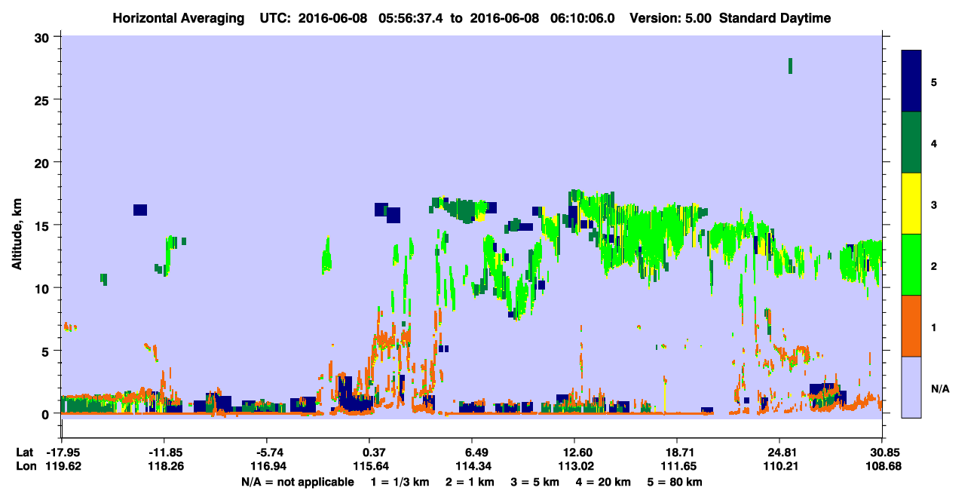Click longitude value 111.65
The width and height of the screenshot is (980, 503).
[677, 466]
